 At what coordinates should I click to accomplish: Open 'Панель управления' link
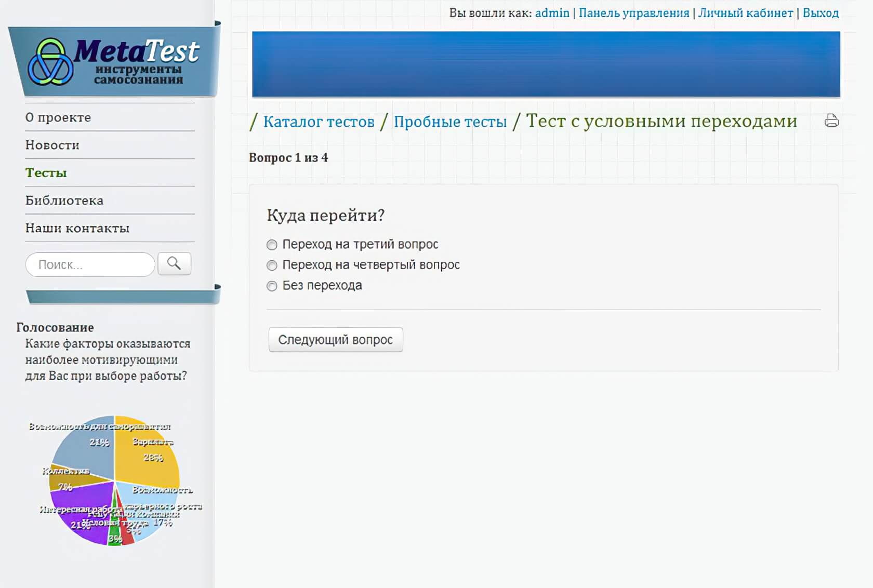pos(633,13)
